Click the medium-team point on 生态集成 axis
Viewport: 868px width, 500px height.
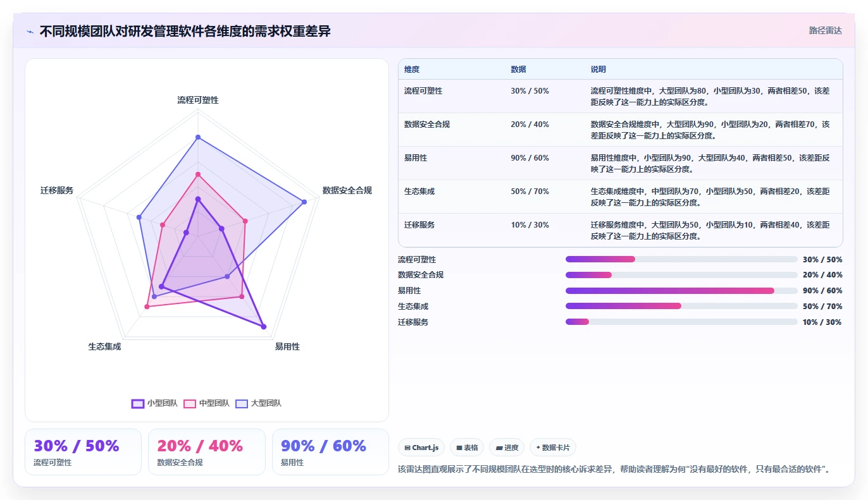pyautogui.click(x=147, y=307)
